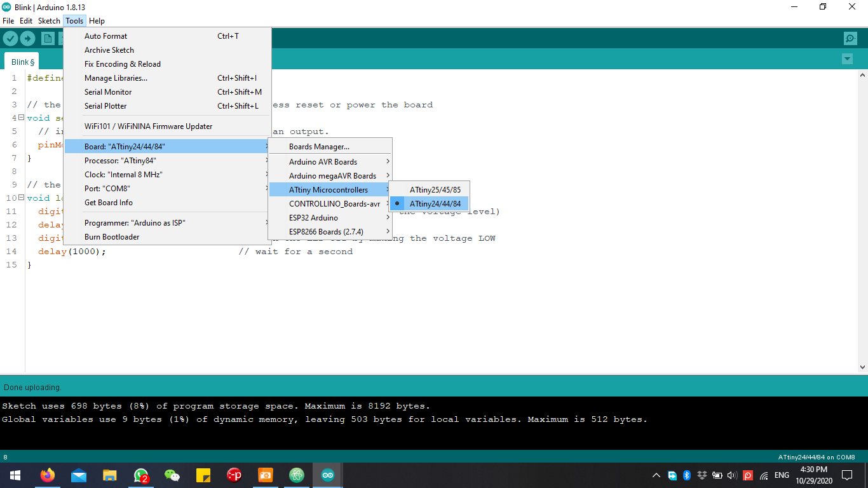Click the Dropbox tray icon
Screen dimensions: 868x488
tap(702, 475)
